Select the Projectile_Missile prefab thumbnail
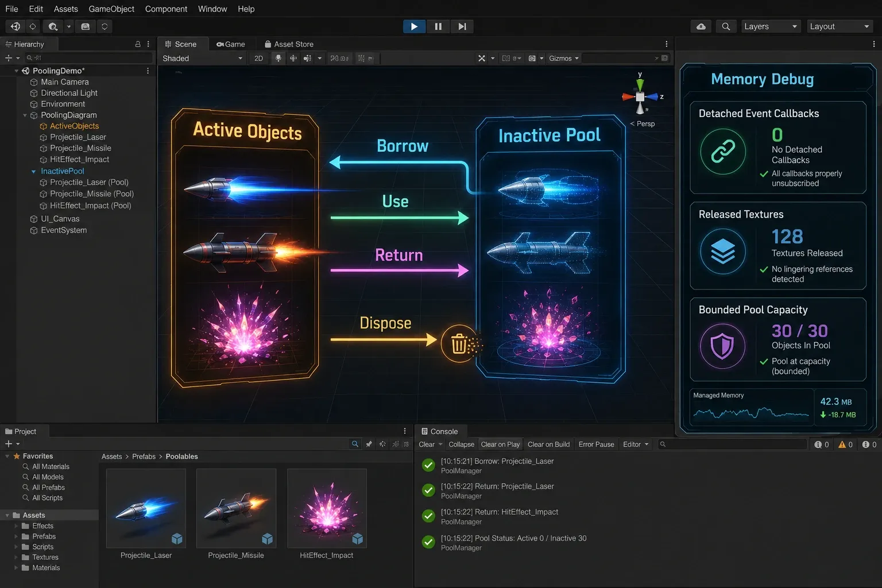Image resolution: width=882 pixels, height=588 pixels. click(236, 508)
